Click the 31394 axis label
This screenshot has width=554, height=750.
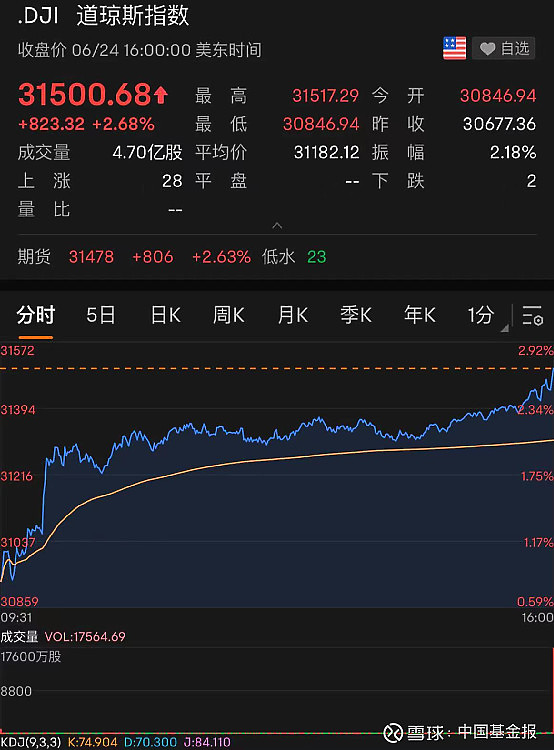click(18, 410)
